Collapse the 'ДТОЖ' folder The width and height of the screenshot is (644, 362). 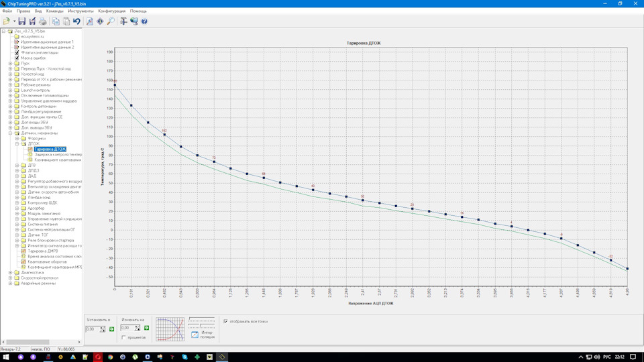coord(17,144)
